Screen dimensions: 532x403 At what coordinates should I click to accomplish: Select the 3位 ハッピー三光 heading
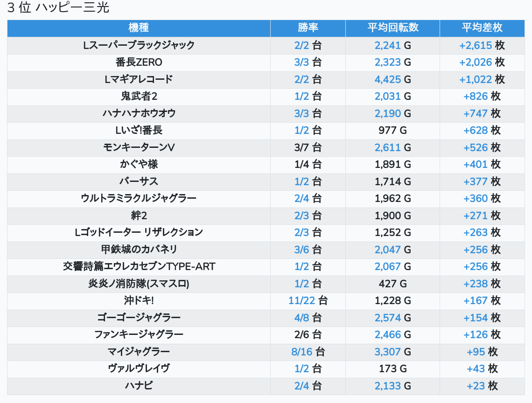pos(58,7)
